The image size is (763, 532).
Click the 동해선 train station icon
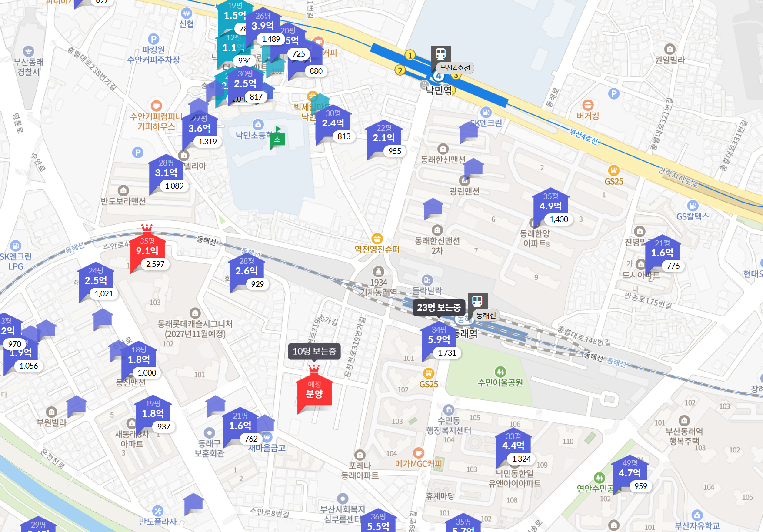[477, 302]
